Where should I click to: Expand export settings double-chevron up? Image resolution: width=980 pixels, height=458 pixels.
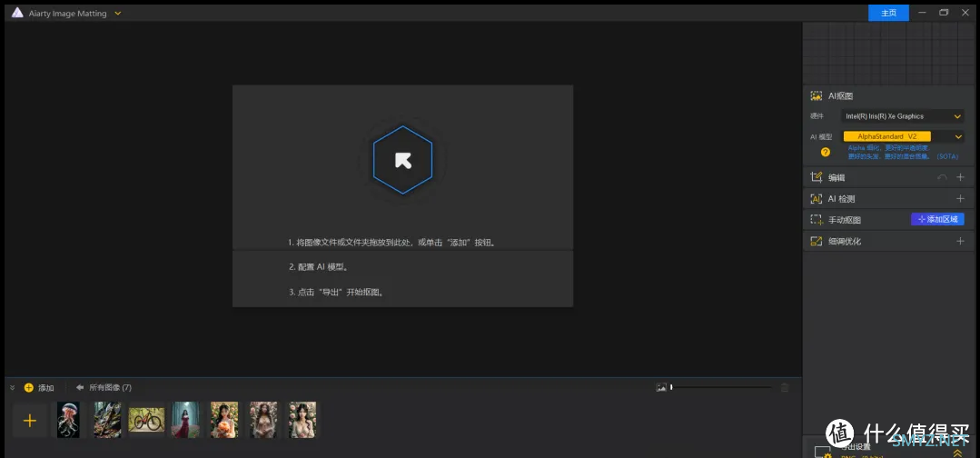pyautogui.click(x=957, y=452)
